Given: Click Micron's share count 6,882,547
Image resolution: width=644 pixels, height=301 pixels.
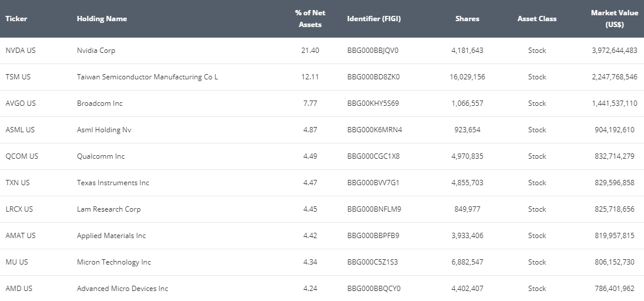Looking at the screenshot, I should [x=467, y=262].
